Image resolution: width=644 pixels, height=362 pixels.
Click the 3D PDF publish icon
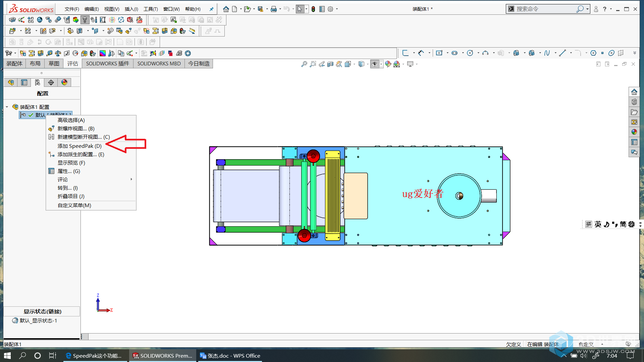pos(140,20)
